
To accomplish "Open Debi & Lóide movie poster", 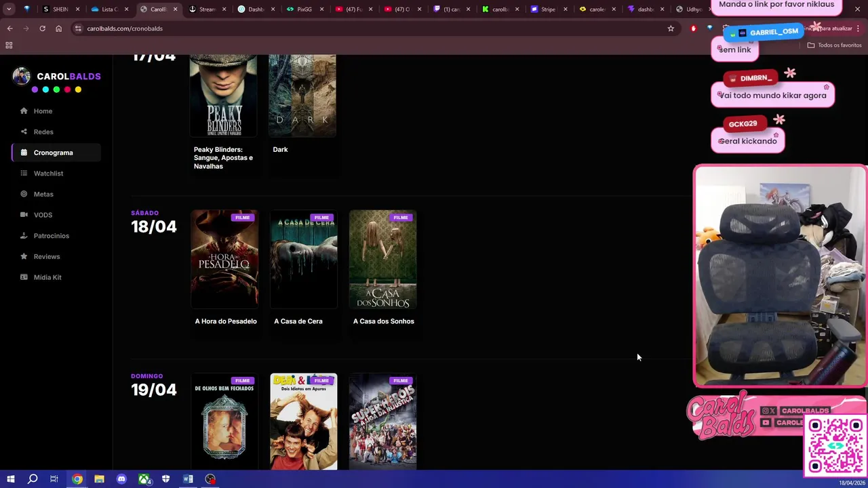I will (303, 422).
